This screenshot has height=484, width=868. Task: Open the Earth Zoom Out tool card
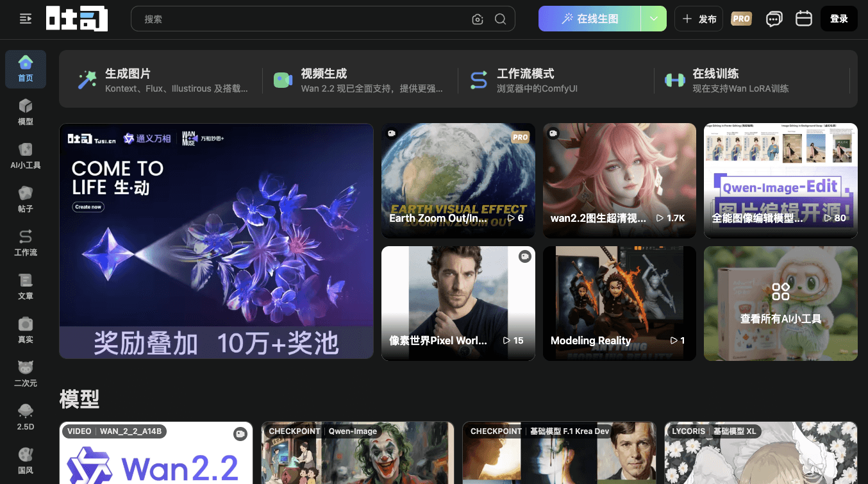click(x=458, y=181)
